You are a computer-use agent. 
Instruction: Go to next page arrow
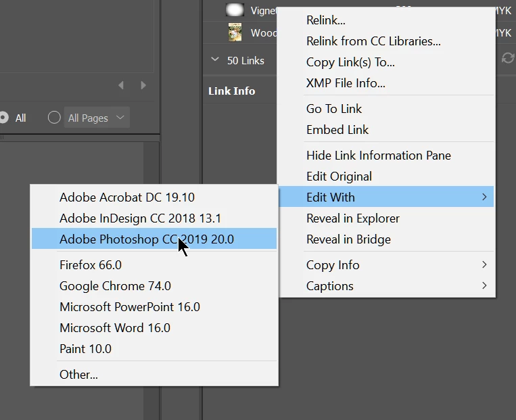click(x=143, y=86)
